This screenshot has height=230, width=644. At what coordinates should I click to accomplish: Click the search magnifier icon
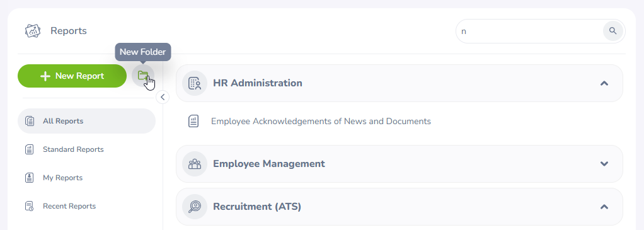click(612, 31)
